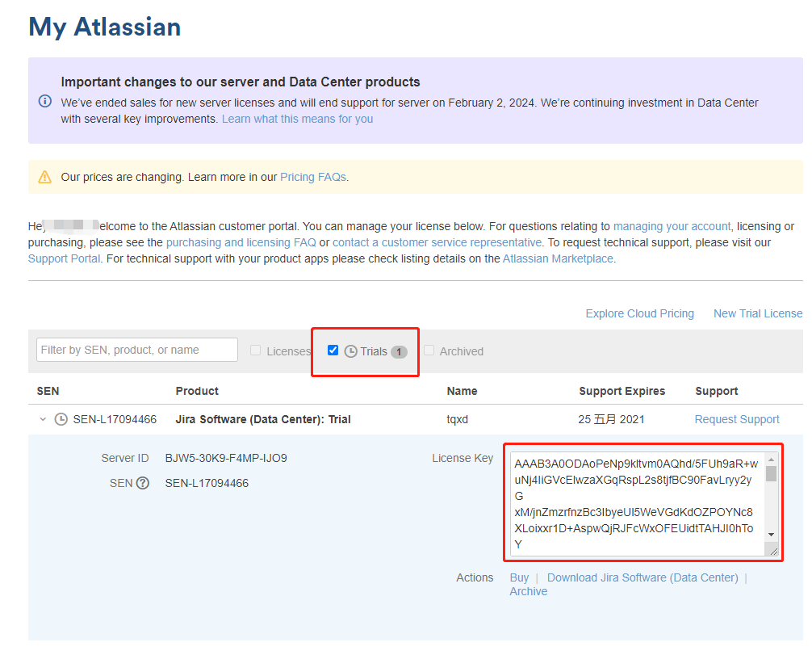The height and width of the screenshot is (655, 812).
Task: Uncheck the Trials filter checkbox
Action: pos(333,351)
